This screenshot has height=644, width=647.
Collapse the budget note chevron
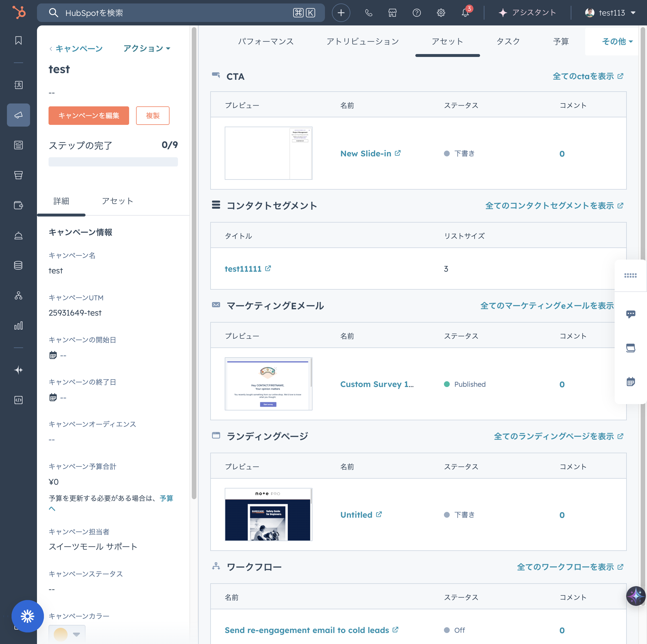[52, 508]
